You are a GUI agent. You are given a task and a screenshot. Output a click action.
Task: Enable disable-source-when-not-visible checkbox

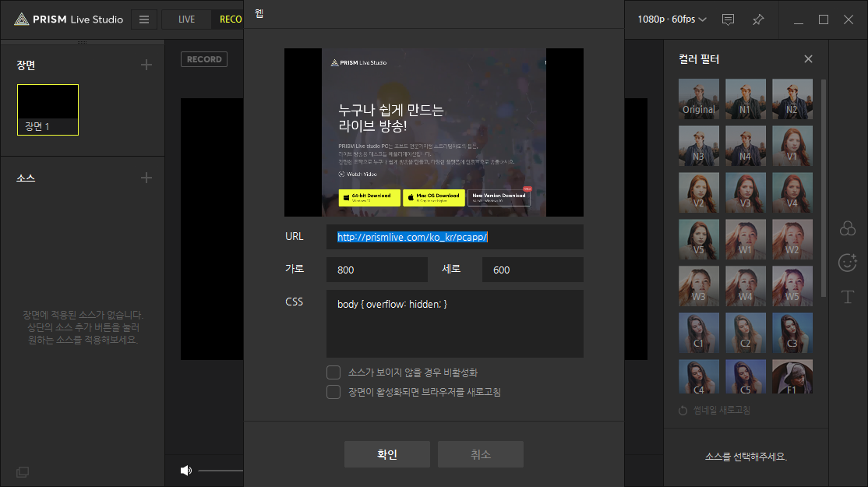pyautogui.click(x=333, y=372)
